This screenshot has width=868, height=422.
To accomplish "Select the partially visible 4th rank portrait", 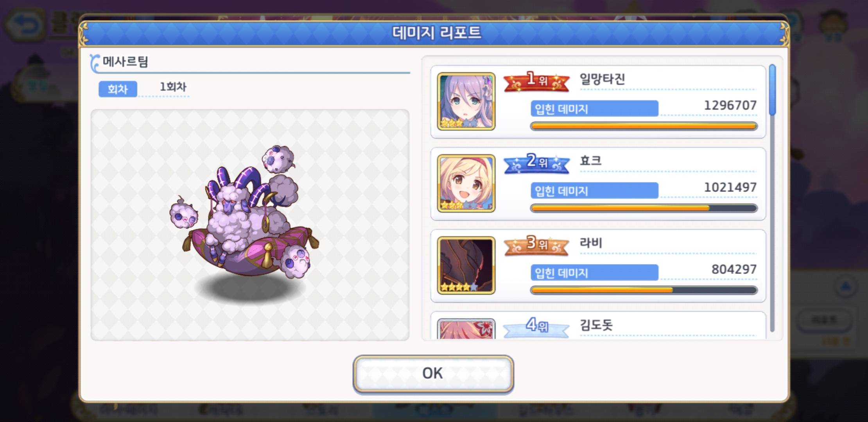I will 466,329.
